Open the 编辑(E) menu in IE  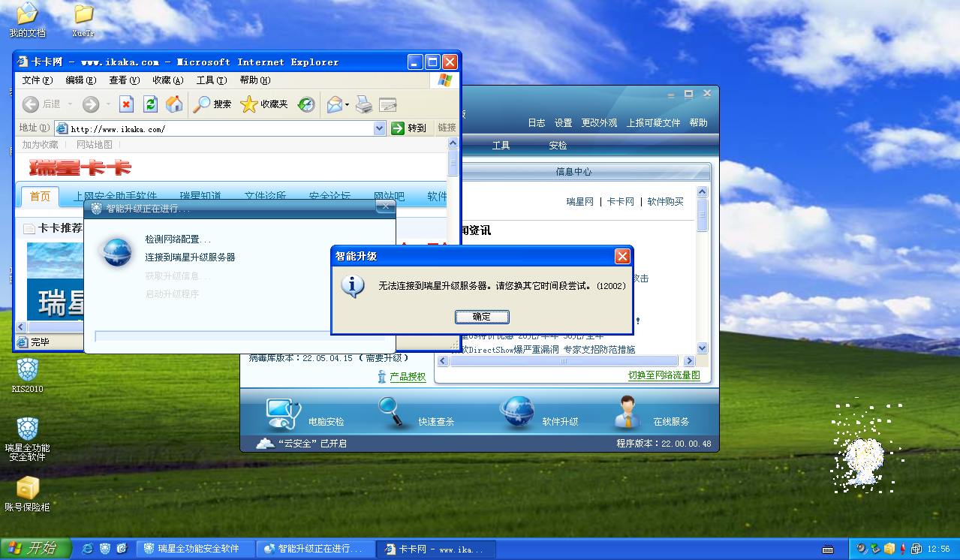click(x=80, y=80)
